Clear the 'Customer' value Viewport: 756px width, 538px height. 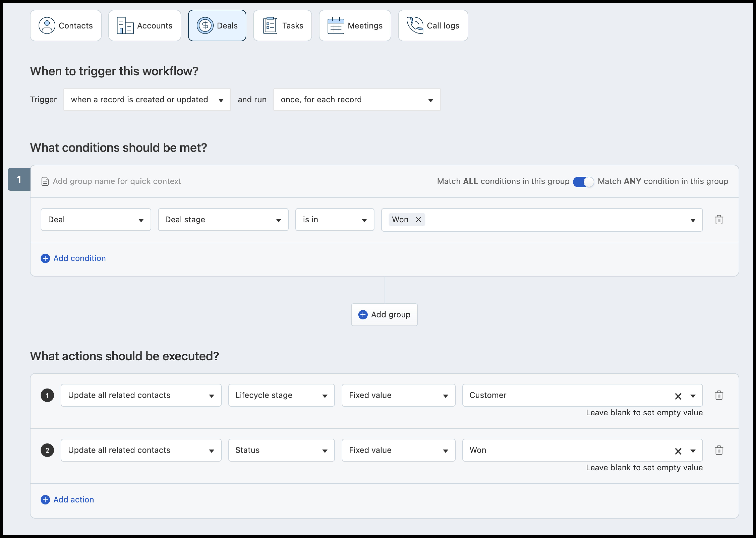tap(678, 396)
